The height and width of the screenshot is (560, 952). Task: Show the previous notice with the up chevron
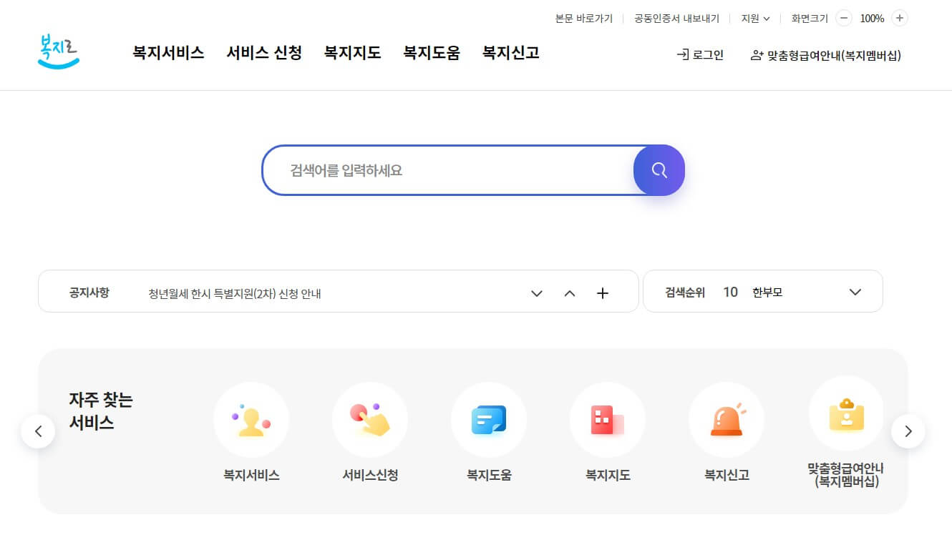point(570,293)
